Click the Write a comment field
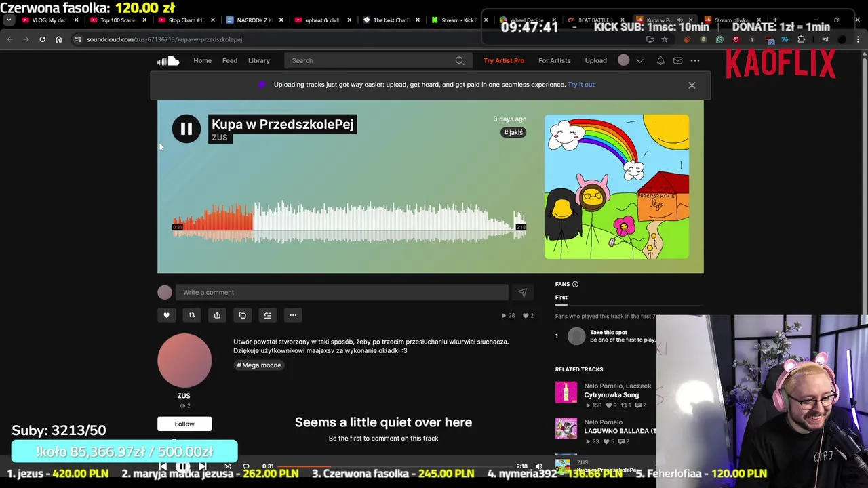868x488 pixels. [342, 292]
